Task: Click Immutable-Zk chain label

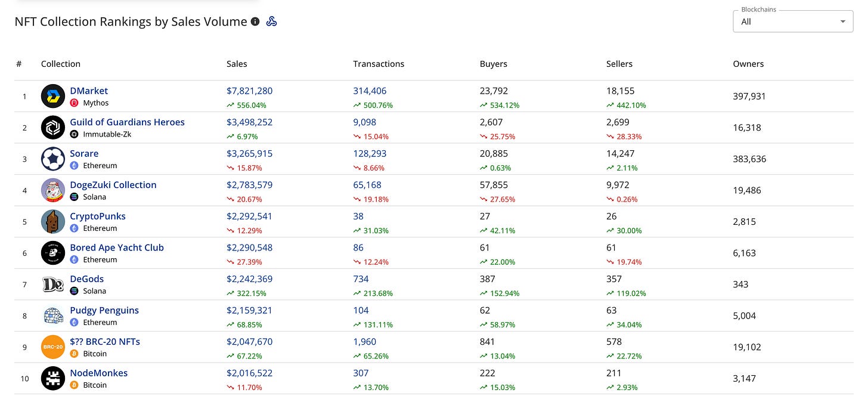Action: pyautogui.click(x=107, y=134)
